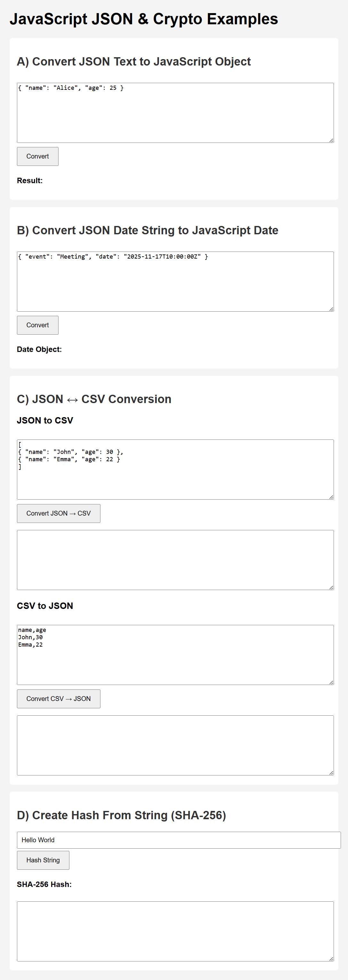Click the Alice JSON text area
The width and height of the screenshot is (348, 980).
click(x=175, y=113)
